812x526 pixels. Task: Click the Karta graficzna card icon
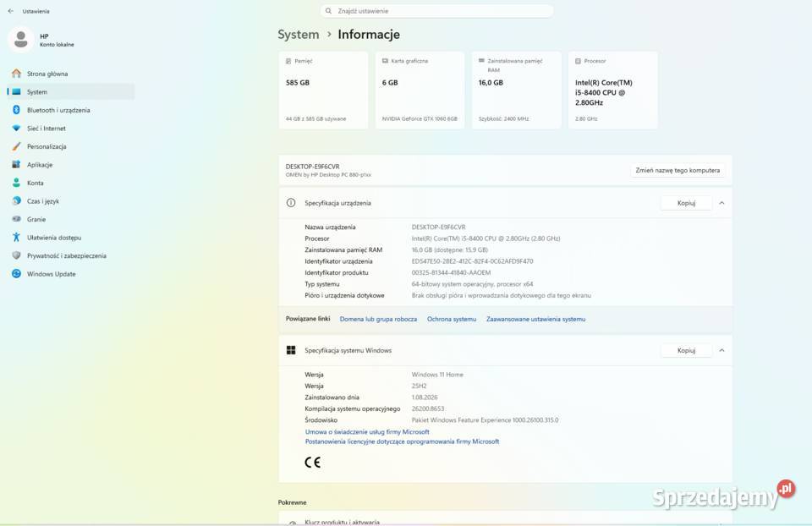[x=385, y=61]
